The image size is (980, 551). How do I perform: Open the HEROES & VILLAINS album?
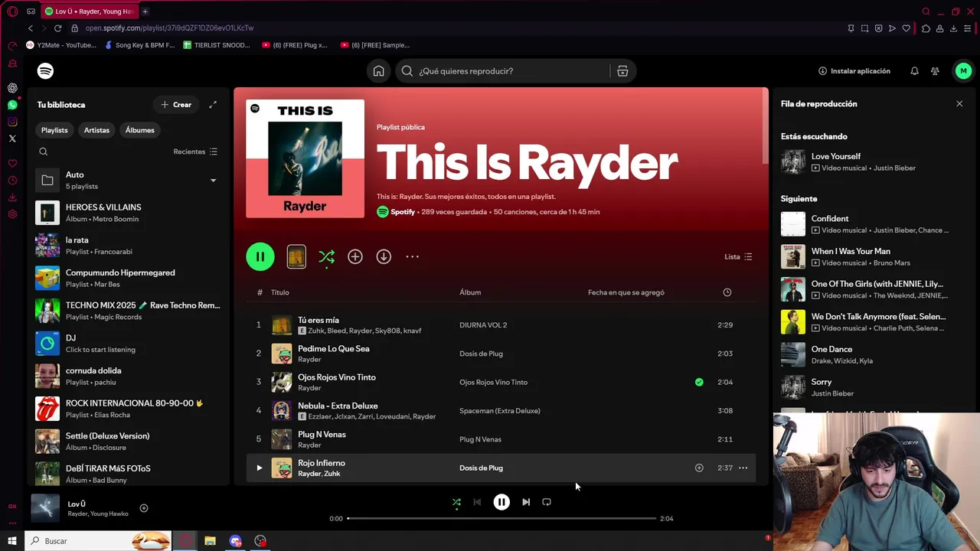pos(129,213)
